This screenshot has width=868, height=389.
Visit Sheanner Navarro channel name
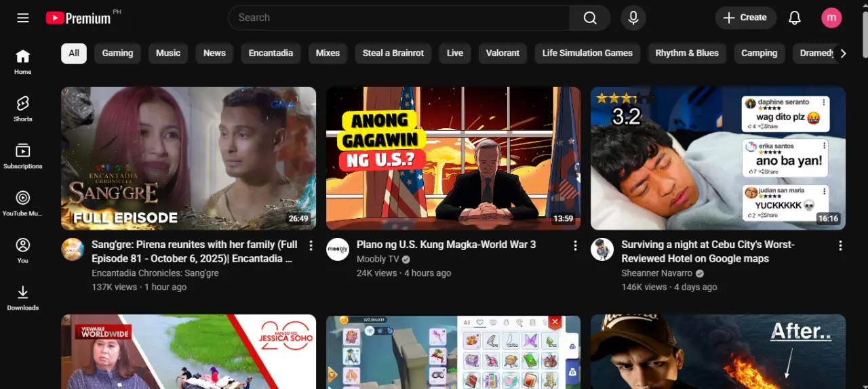coord(657,273)
